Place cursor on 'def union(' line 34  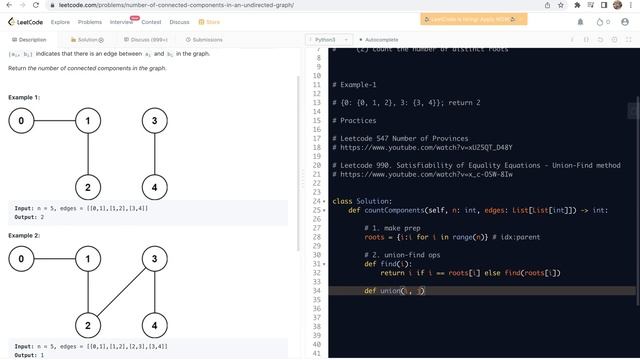tap(394, 291)
